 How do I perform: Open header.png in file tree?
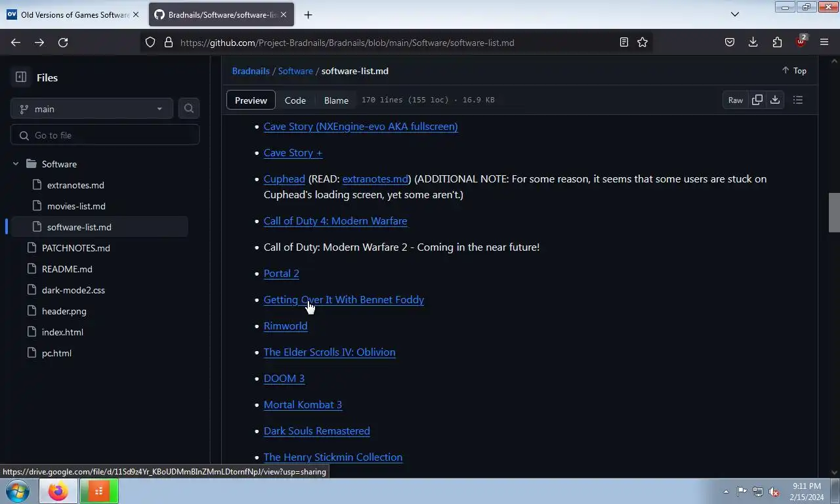click(x=64, y=311)
